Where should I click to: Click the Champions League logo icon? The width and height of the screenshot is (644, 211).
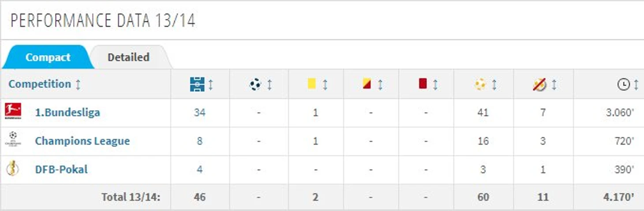[x=12, y=140]
